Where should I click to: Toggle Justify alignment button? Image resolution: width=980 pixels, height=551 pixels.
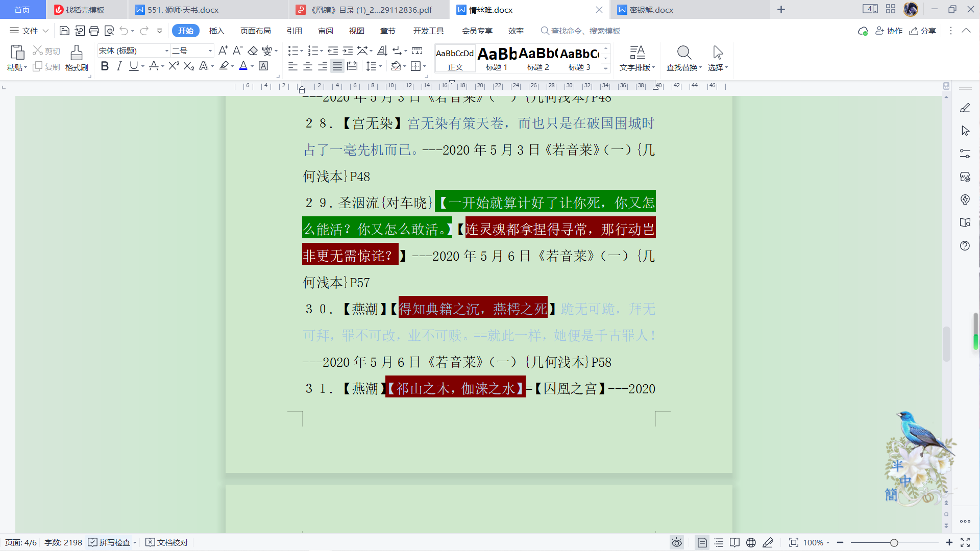click(337, 66)
